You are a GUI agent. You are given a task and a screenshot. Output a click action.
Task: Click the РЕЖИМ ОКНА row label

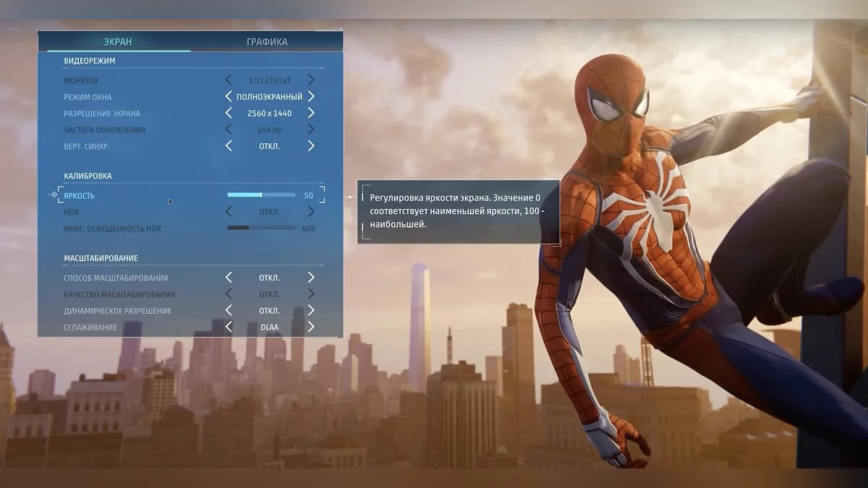(88, 97)
